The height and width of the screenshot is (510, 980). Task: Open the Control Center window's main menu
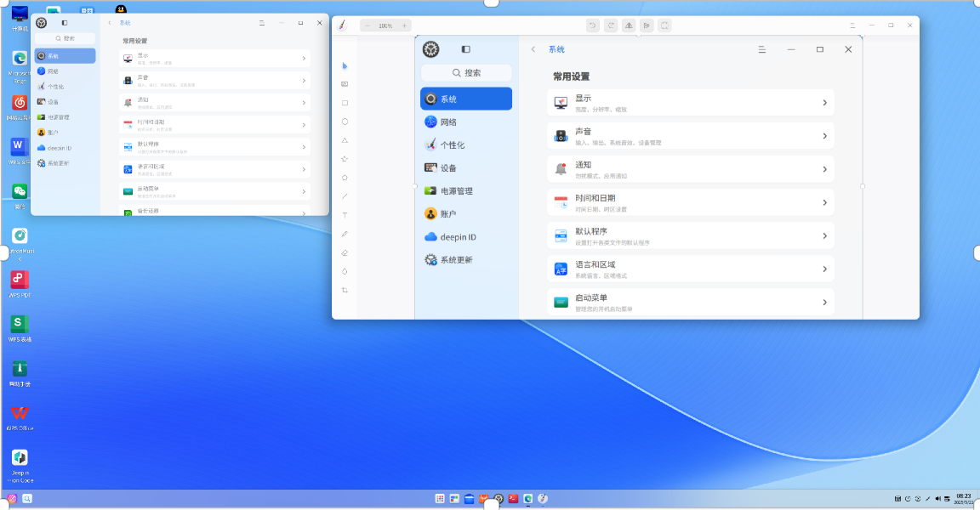(x=262, y=23)
